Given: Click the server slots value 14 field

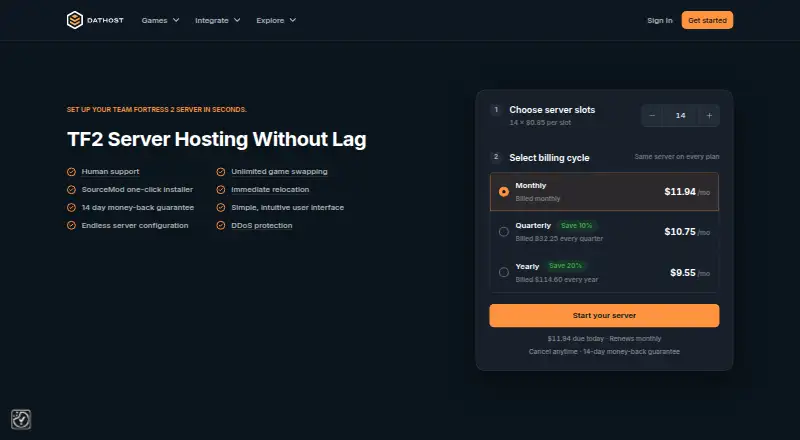Looking at the screenshot, I should [681, 115].
